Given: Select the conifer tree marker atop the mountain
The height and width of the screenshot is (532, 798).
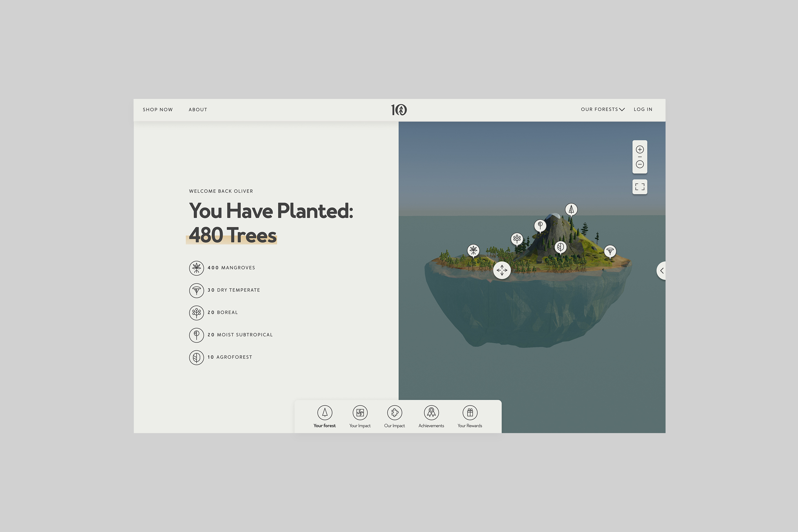Looking at the screenshot, I should (571, 209).
